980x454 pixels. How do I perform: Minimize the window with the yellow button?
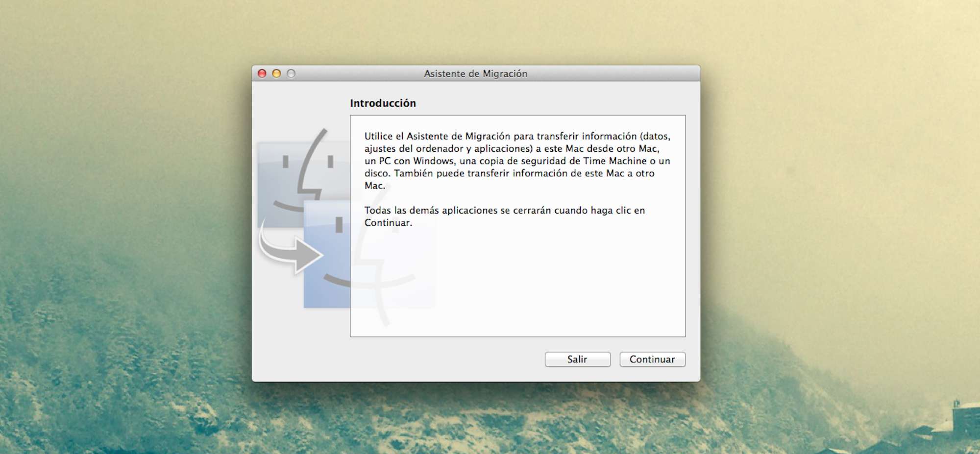[276, 73]
